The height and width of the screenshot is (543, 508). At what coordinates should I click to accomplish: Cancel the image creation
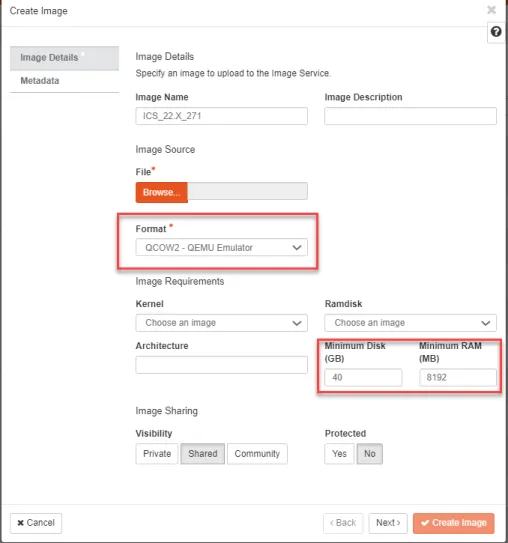36,523
